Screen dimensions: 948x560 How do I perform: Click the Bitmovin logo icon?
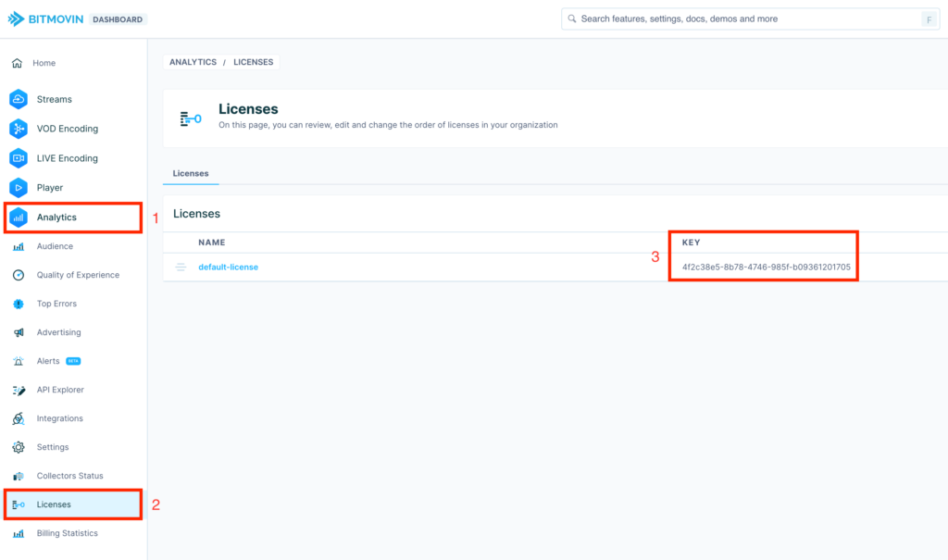[x=16, y=19]
